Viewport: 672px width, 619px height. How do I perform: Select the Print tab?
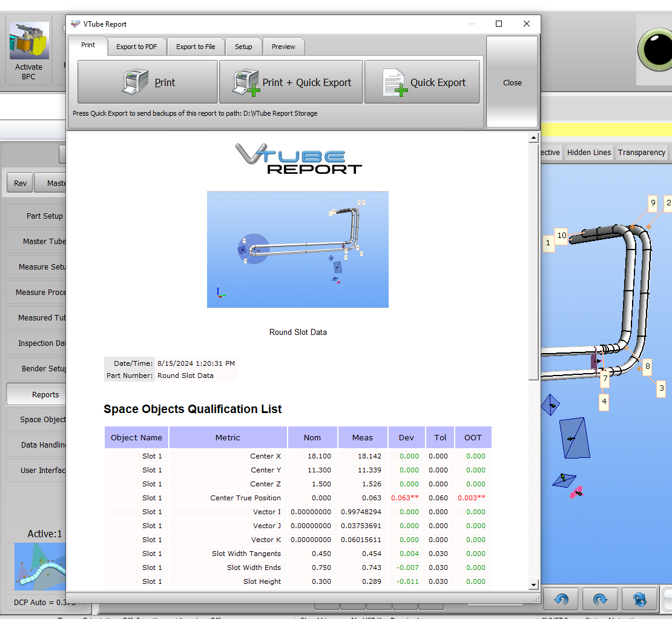tap(88, 45)
